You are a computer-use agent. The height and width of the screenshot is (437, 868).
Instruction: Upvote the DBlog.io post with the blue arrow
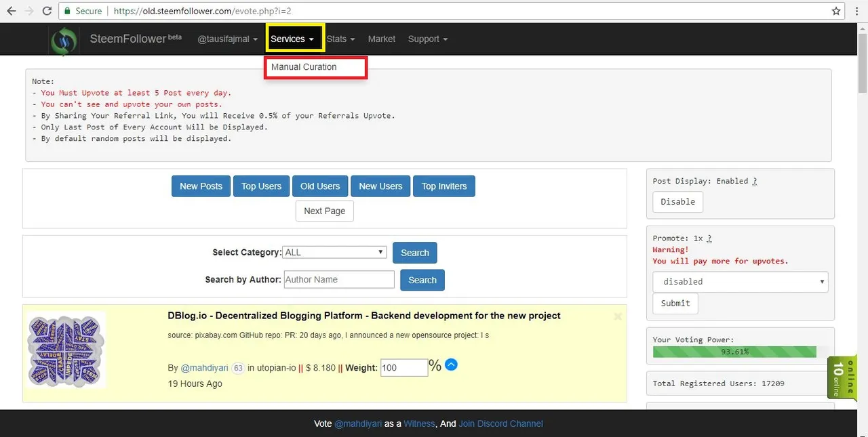pyautogui.click(x=452, y=365)
